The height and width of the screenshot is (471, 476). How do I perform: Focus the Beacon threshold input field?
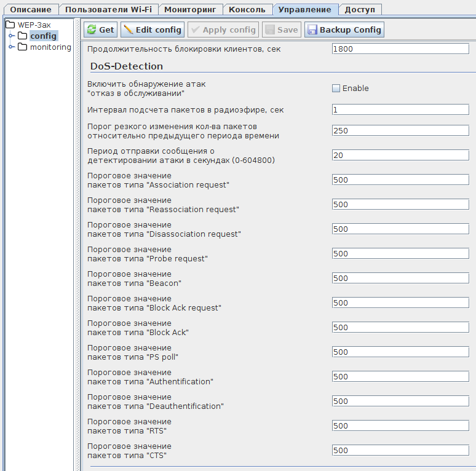[x=400, y=278]
